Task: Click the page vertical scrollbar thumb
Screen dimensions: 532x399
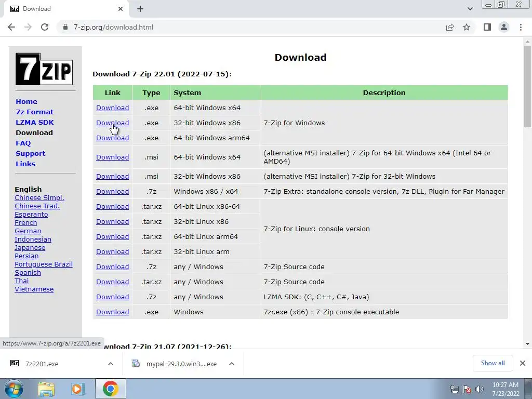Action: point(527,87)
